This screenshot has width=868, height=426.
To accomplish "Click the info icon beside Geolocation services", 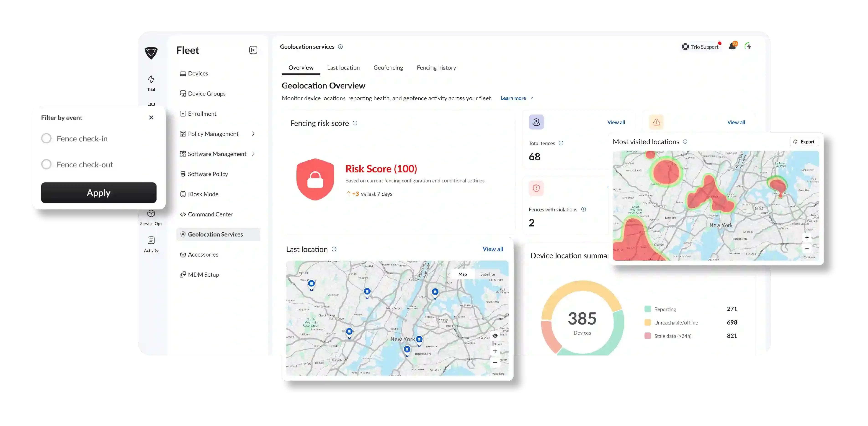I will [x=340, y=47].
